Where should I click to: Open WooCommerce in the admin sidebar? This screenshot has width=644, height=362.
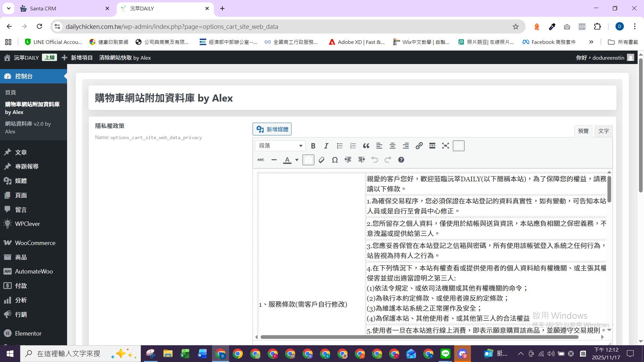pyautogui.click(x=35, y=243)
